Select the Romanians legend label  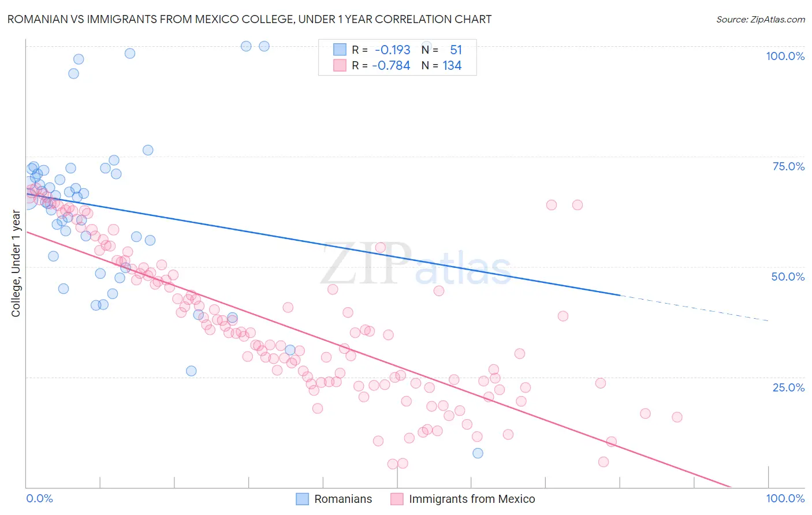click(x=343, y=499)
